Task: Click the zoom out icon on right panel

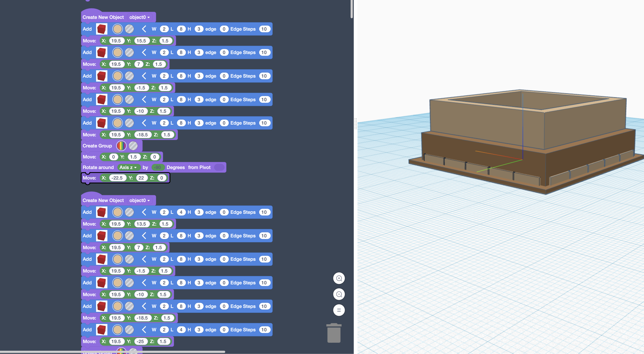Action: pyautogui.click(x=339, y=294)
